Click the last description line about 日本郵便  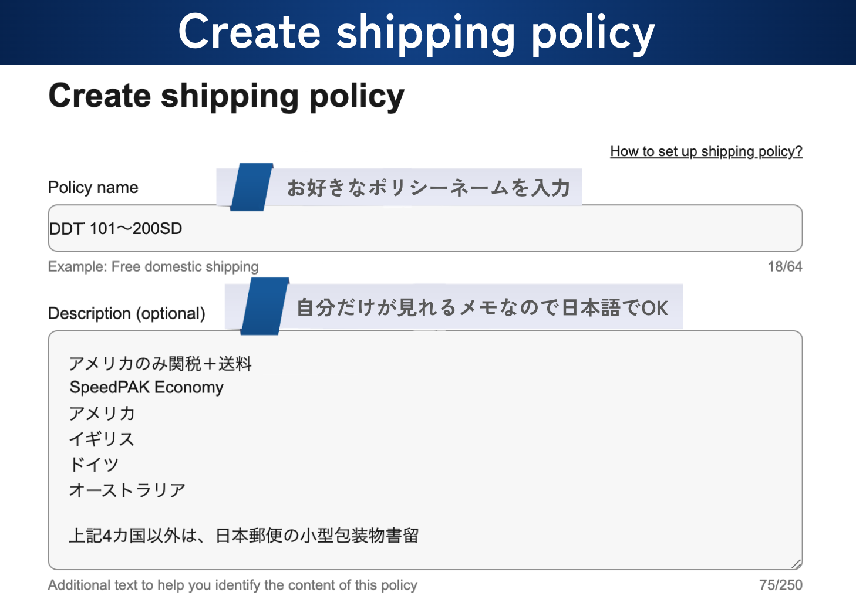244,536
